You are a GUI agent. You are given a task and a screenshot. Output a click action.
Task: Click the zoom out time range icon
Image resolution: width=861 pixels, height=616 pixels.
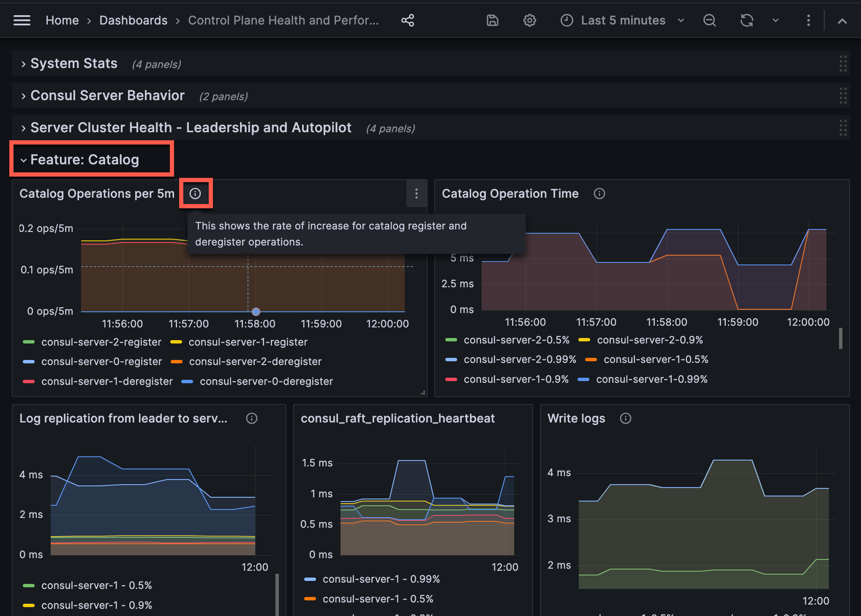pos(710,20)
